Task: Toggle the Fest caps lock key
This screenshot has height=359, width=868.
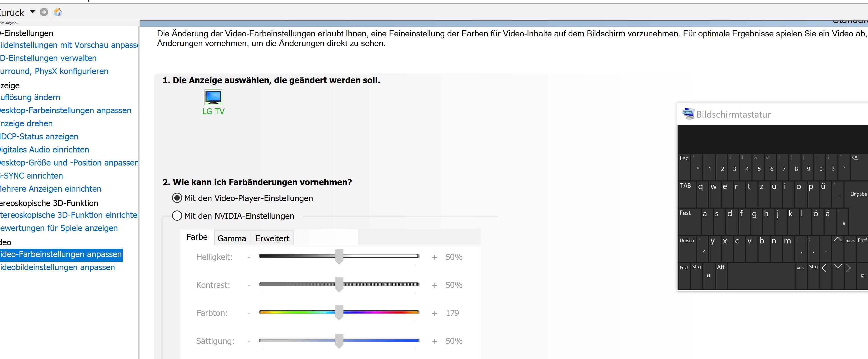Action: [x=688, y=220]
